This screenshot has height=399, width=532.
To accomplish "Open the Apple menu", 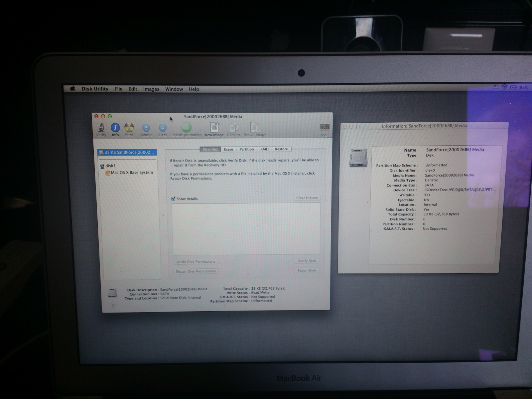I will coord(73,89).
